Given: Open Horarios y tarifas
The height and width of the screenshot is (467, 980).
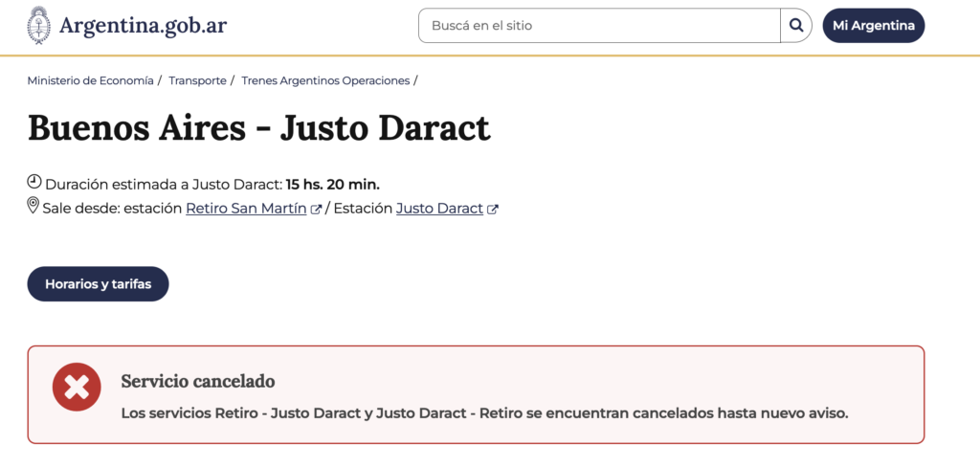Looking at the screenshot, I should coord(99,284).
